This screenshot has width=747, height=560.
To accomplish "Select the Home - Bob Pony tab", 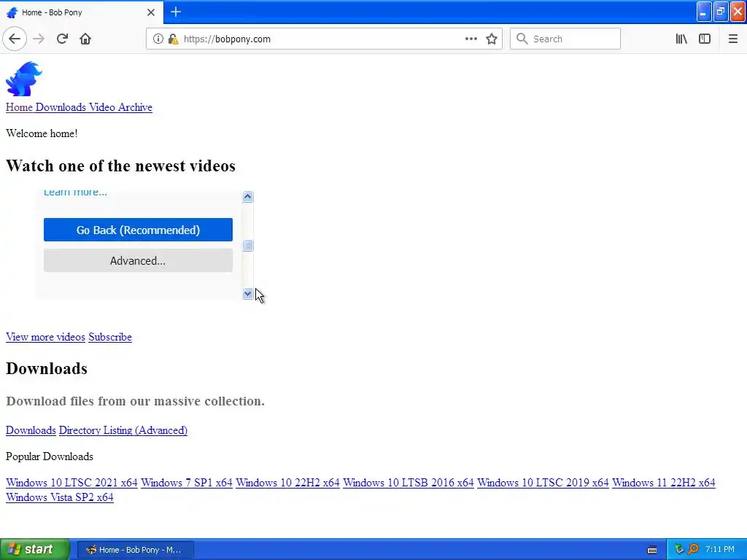I will pos(82,12).
